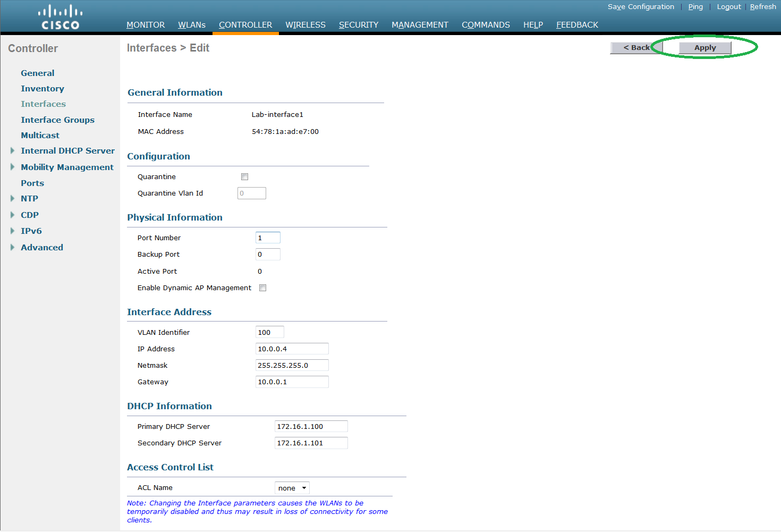Select Ports in the Controller sidebar
This screenshot has width=781, height=532.
[32, 183]
